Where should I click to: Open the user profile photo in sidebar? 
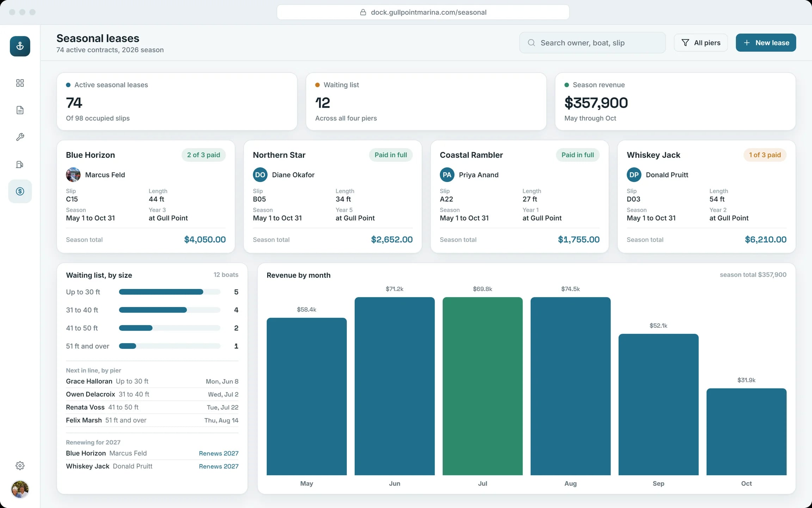[x=20, y=489]
